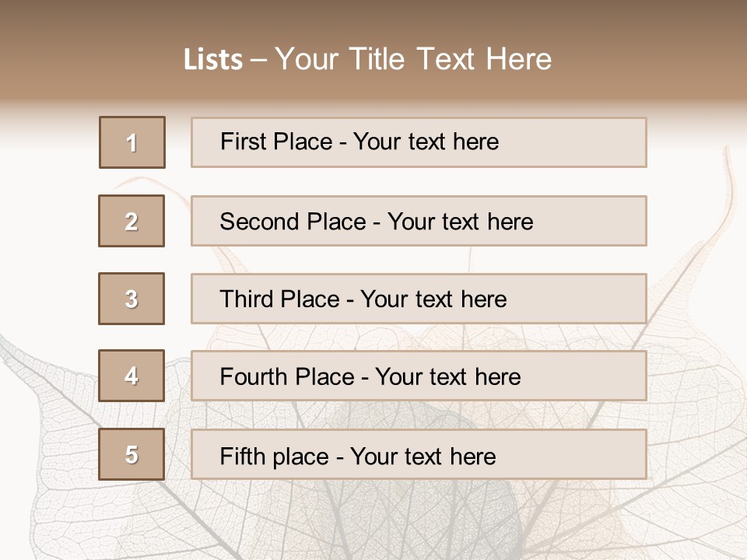The width and height of the screenshot is (747, 560).
Task: Click the dash between Lists and Your
Action: 258,61
